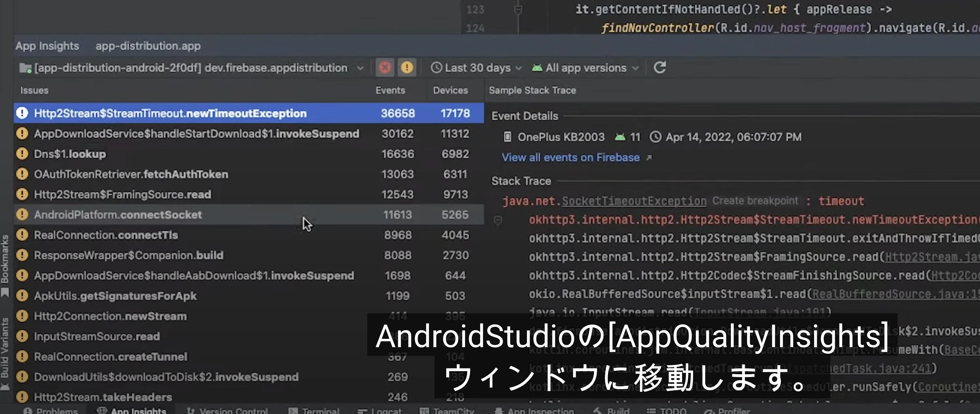Select the RealConnection.connectTls issue

click(249, 235)
